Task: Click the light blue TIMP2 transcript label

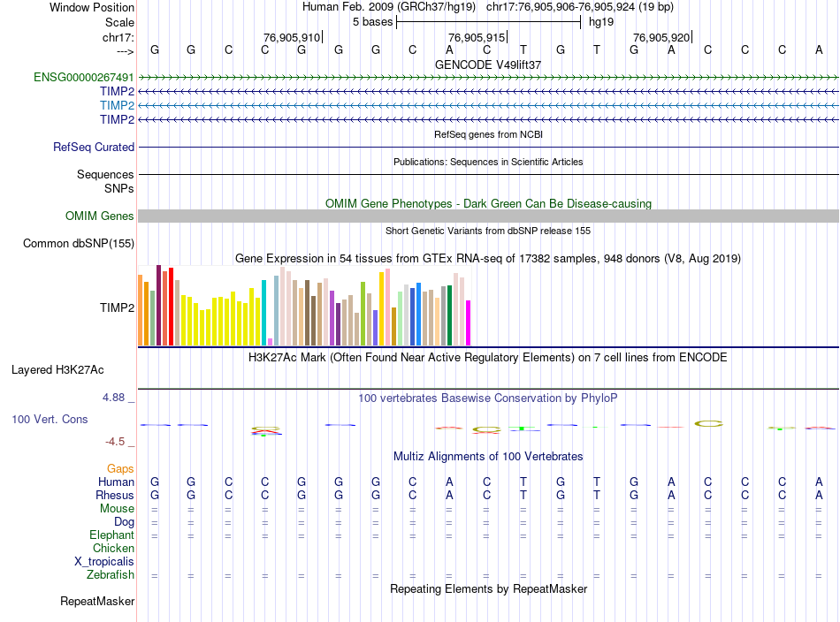Action: tap(117, 105)
